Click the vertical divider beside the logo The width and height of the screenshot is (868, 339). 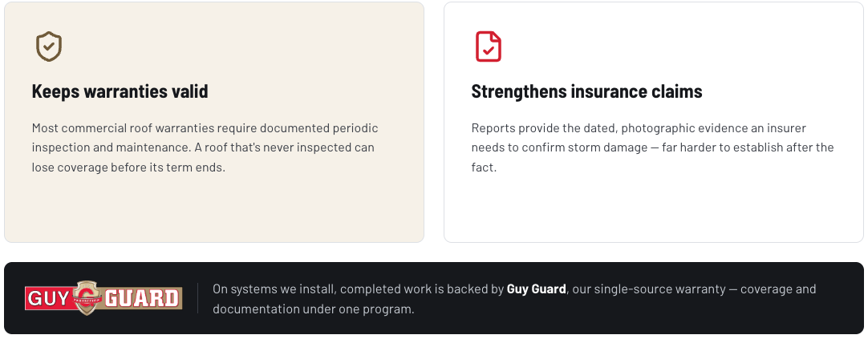click(197, 298)
